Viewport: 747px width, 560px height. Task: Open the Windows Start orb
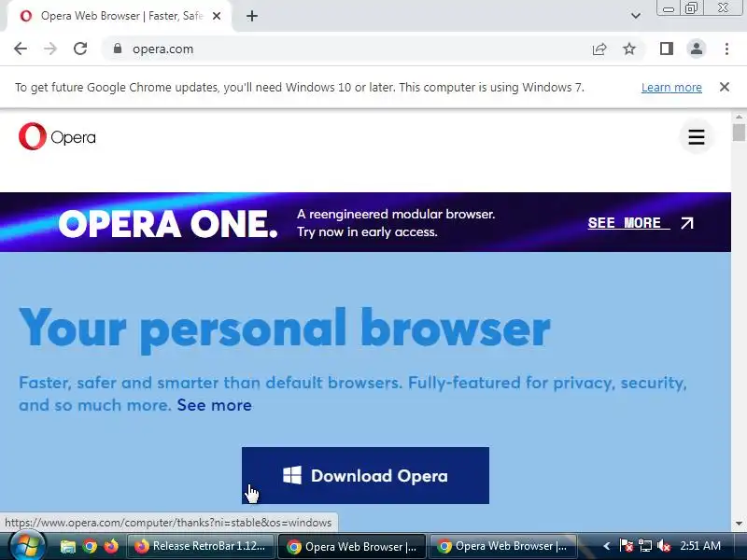[27, 546]
